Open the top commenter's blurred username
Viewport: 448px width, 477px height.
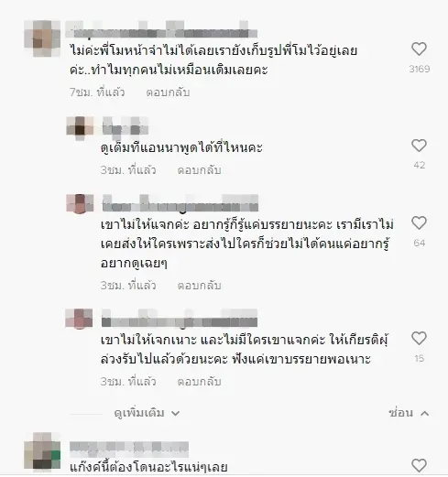pos(161,29)
